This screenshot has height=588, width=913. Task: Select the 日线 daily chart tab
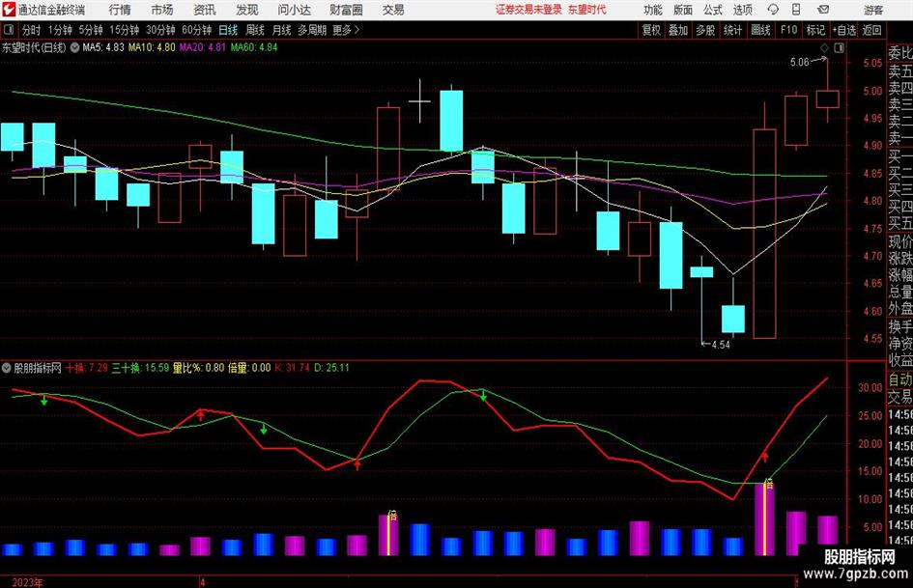pos(228,30)
